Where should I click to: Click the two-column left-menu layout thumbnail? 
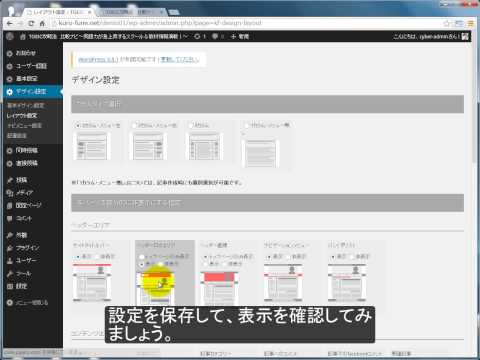[92, 146]
